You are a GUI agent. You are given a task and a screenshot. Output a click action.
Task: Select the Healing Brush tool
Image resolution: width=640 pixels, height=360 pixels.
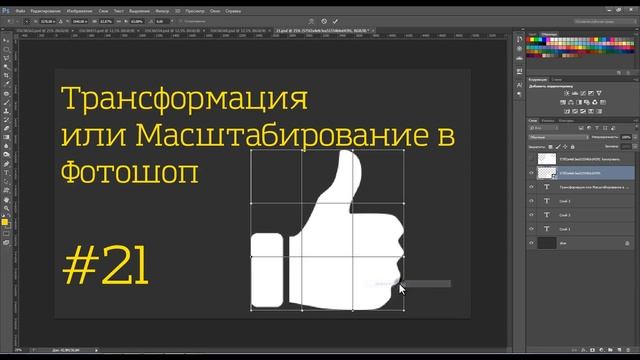coord(6,93)
